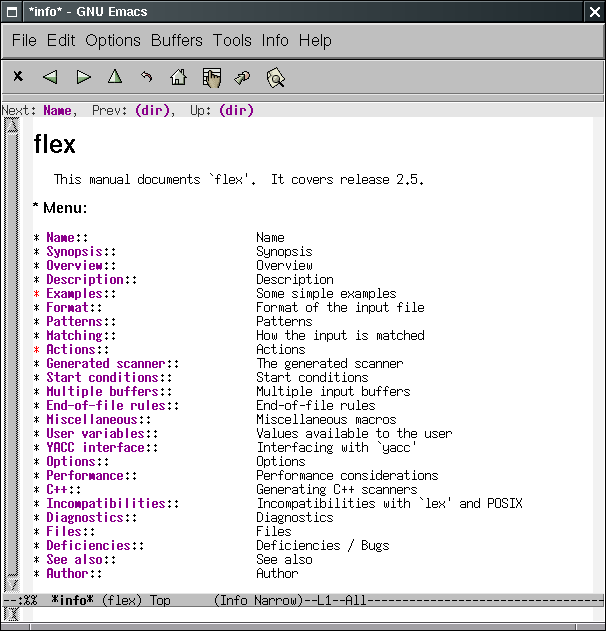Click the goto node pointer icon

pyautogui.click(x=242, y=76)
